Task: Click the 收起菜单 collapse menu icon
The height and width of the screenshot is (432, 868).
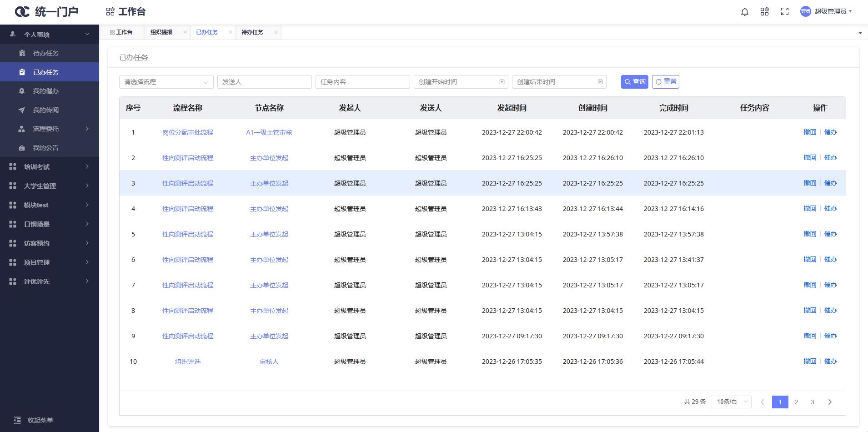Action: 17,420
